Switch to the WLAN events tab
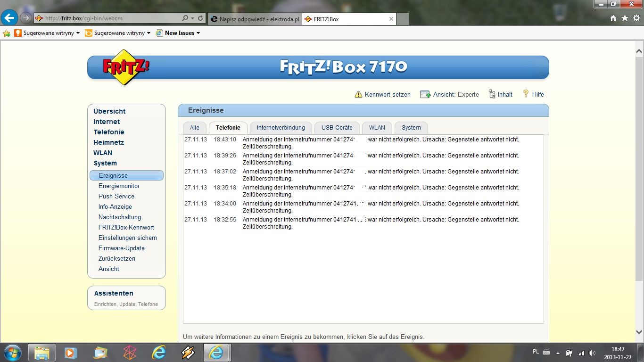The height and width of the screenshot is (362, 644). [377, 128]
